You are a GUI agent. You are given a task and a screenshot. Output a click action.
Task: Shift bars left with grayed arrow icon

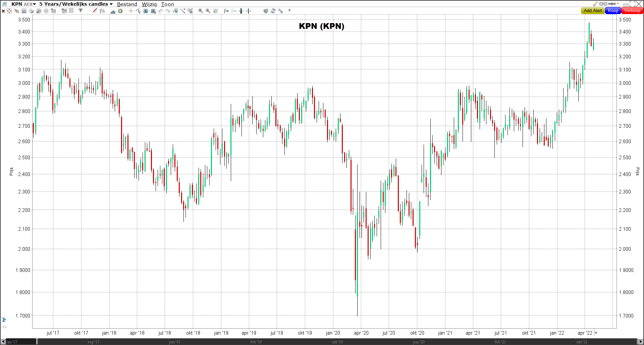tap(234, 11)
